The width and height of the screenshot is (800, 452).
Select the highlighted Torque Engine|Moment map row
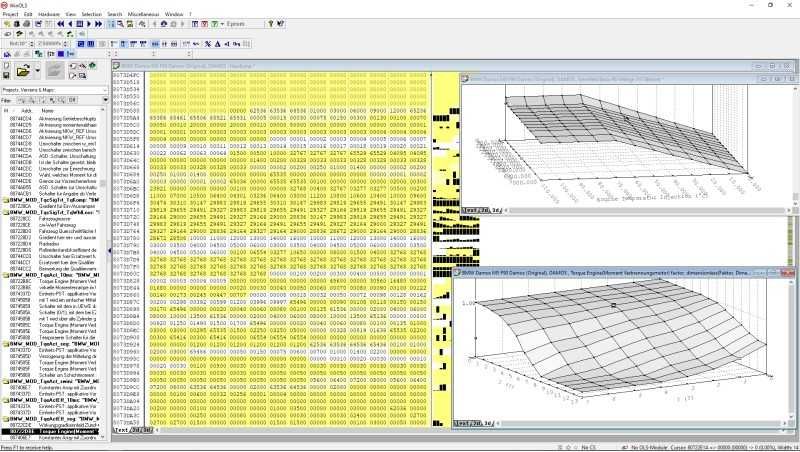(53, 432)
